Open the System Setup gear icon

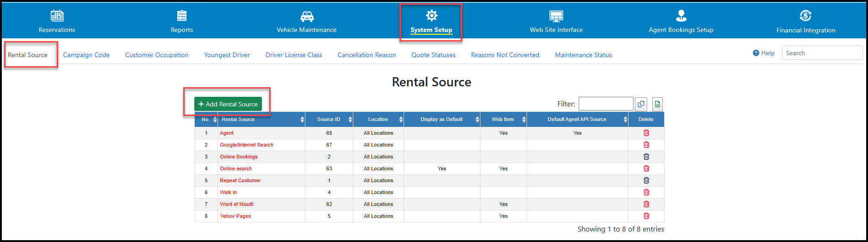431,16
